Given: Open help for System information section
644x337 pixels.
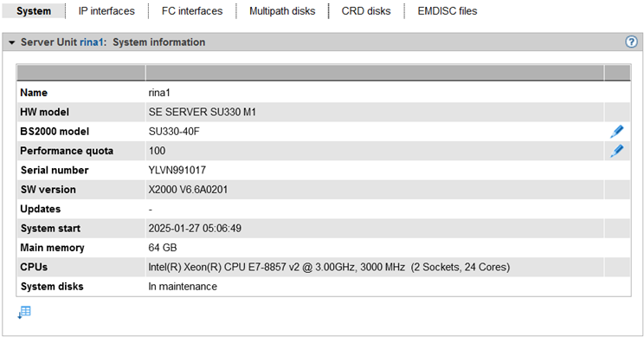Looking at the screenshot, I should (631, 42).
